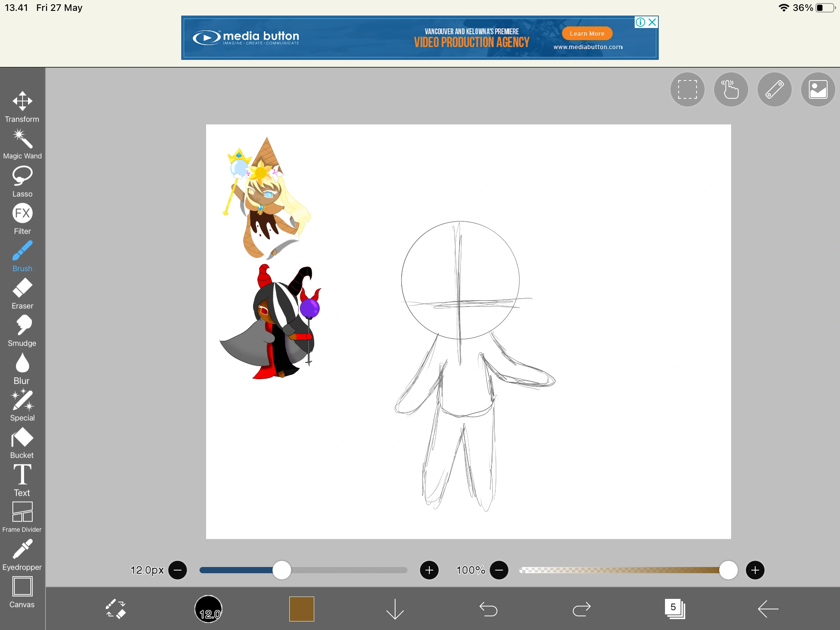The height and width of the screenshot is (630, 840).
Task: Toggle the finger gesture tool
Action: (x=731, y=89)
